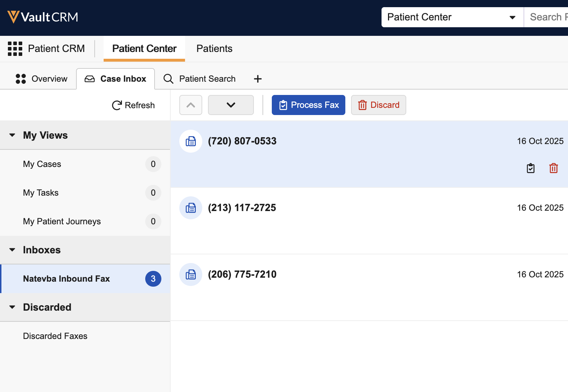Screen dimensions: 568x392
Task: Go to next fax with down chevron
Action: point(231,105)
